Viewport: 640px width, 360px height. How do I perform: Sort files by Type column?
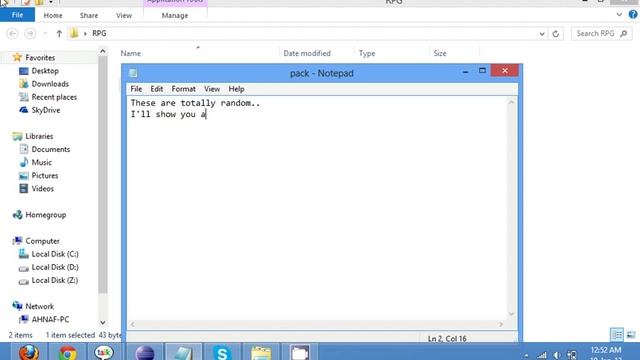click(367, 53)
